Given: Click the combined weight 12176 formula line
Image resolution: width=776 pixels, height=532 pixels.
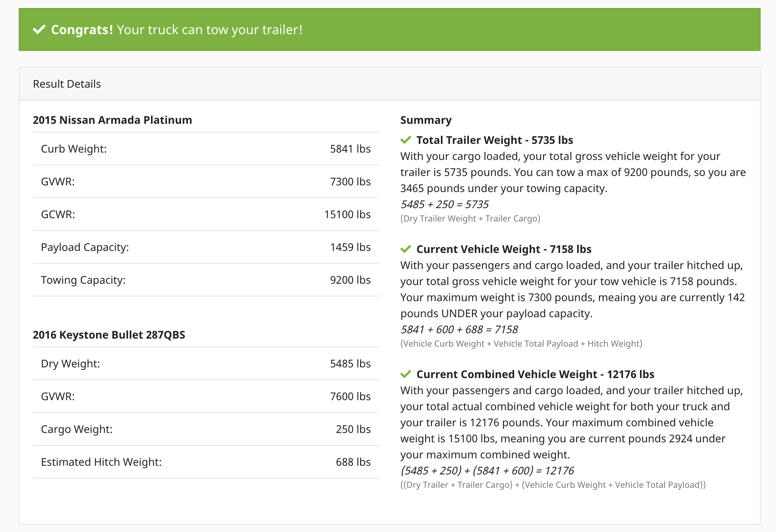Looking at the screenshot, I should pos(487,471).
